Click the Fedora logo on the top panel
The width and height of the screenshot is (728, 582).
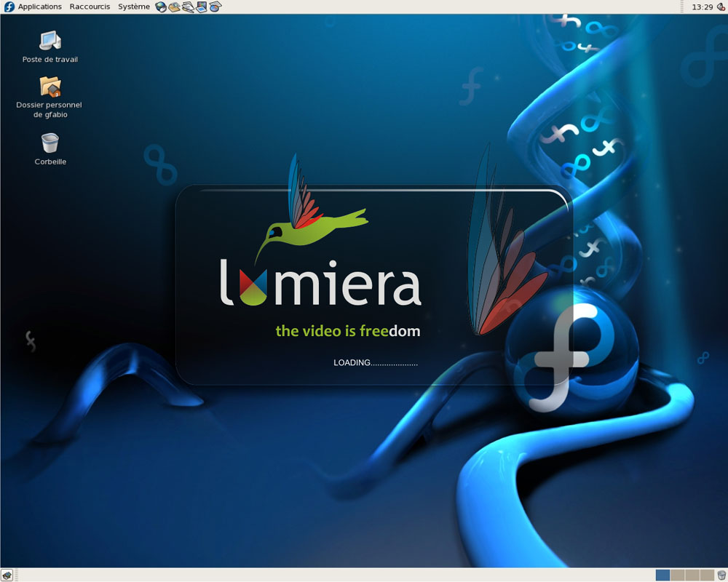click(9, 7)
